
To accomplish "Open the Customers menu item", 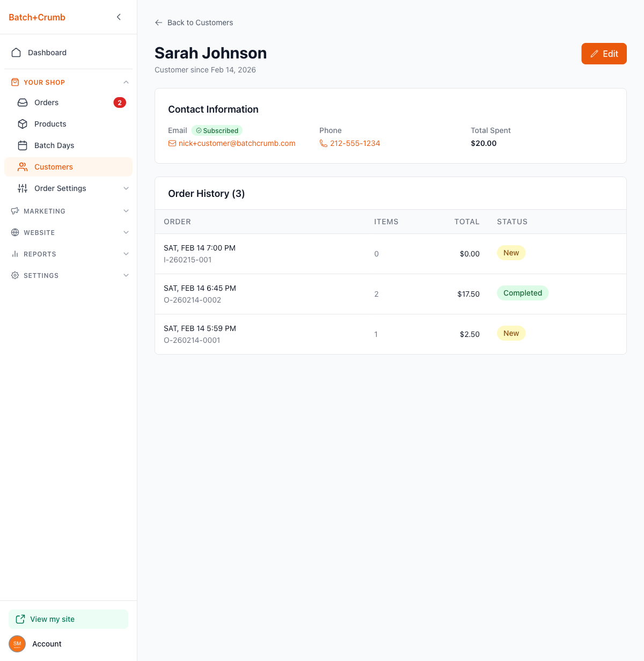I will [x=54, y=167].
